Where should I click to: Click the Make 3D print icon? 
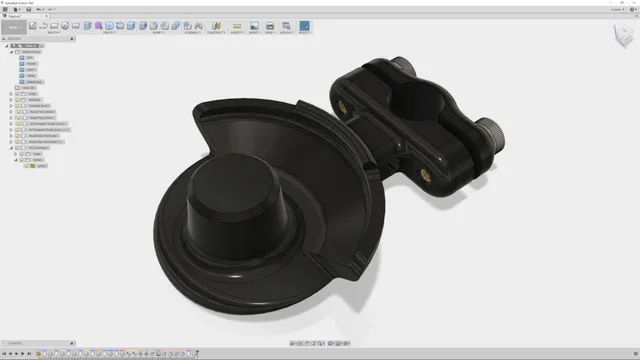(269, 26)
